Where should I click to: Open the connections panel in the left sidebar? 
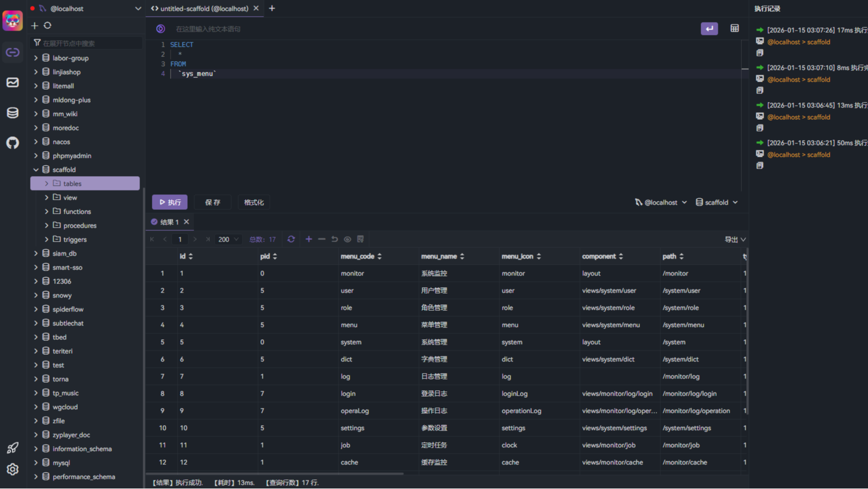click(x=12, y=52)
